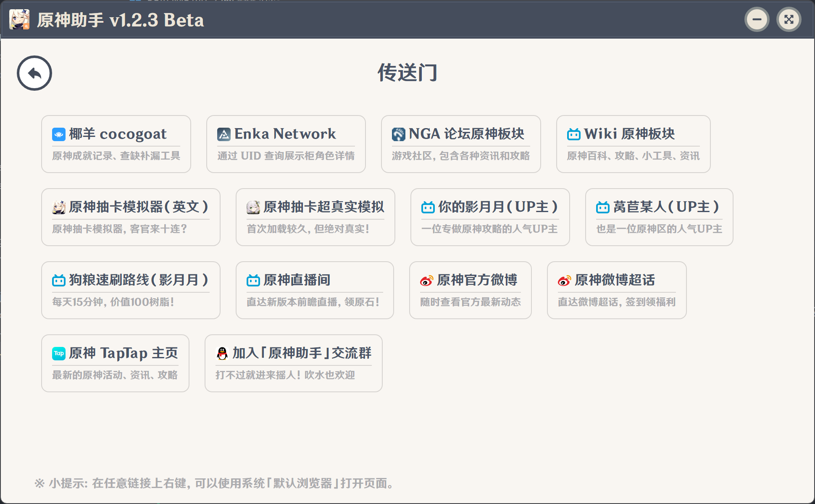Click the Enka Network triangle icon
This screenshot has height=504, width=815.
pos(224,134)
